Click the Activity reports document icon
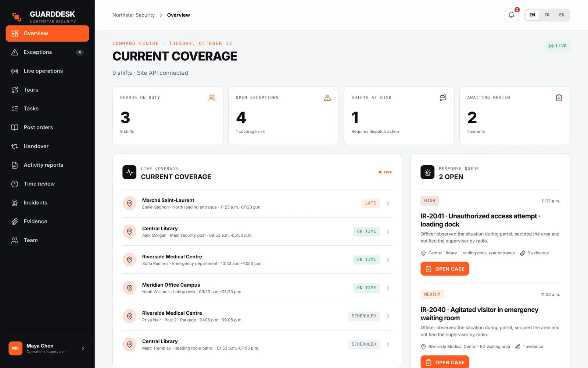588x368 pixels. point(15,165)
